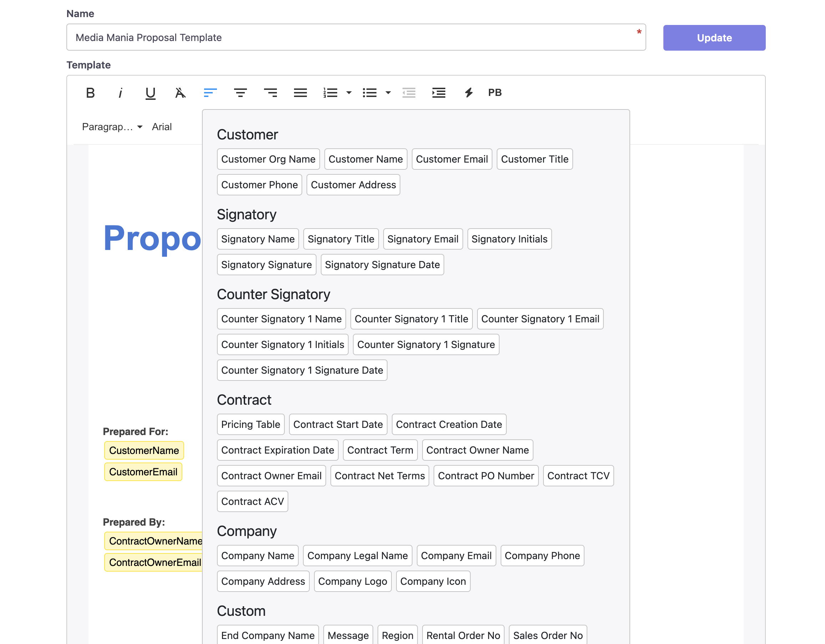Screen dimensions: 825x644
Task: Set right text alignment
Action: coord(270,92)
